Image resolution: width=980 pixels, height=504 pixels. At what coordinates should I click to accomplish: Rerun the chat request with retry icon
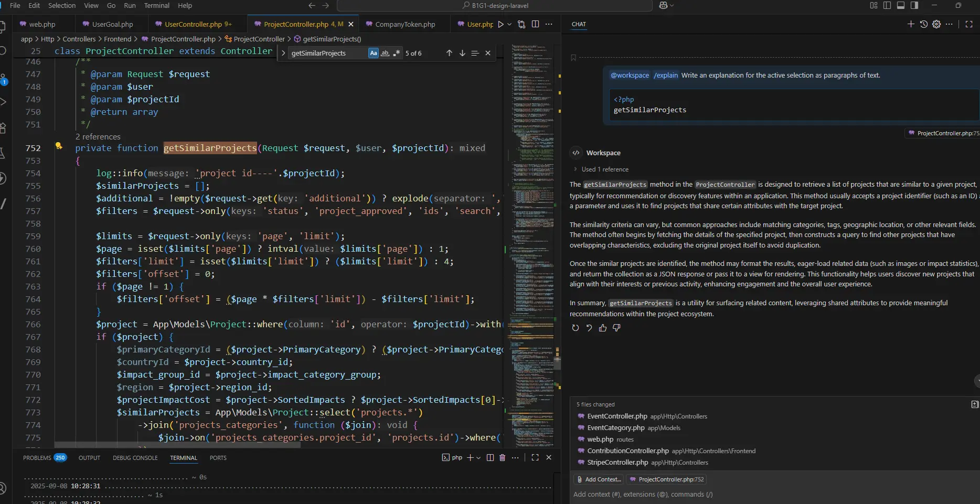pyautogui.click(x=576, y=328)
